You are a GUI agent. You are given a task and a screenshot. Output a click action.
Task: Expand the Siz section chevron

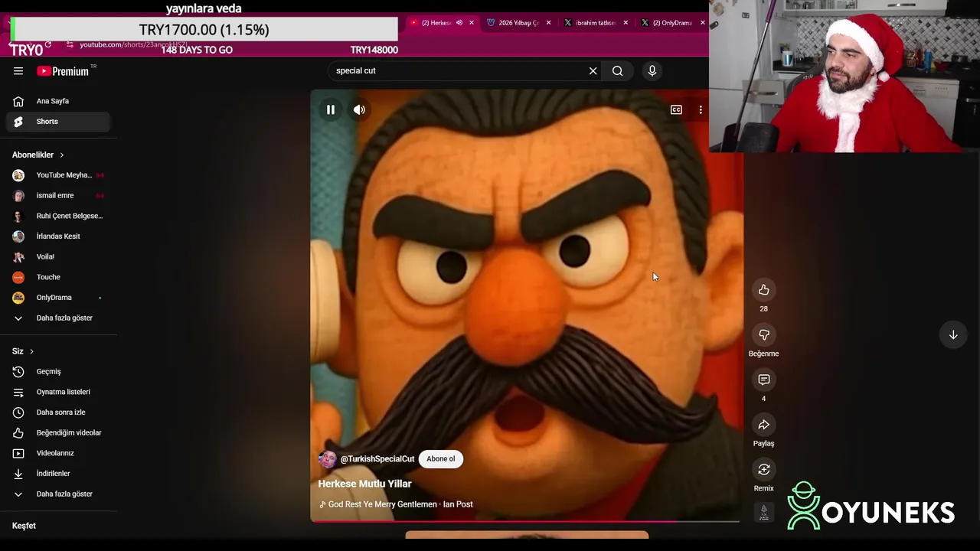(x=31, y=351)
